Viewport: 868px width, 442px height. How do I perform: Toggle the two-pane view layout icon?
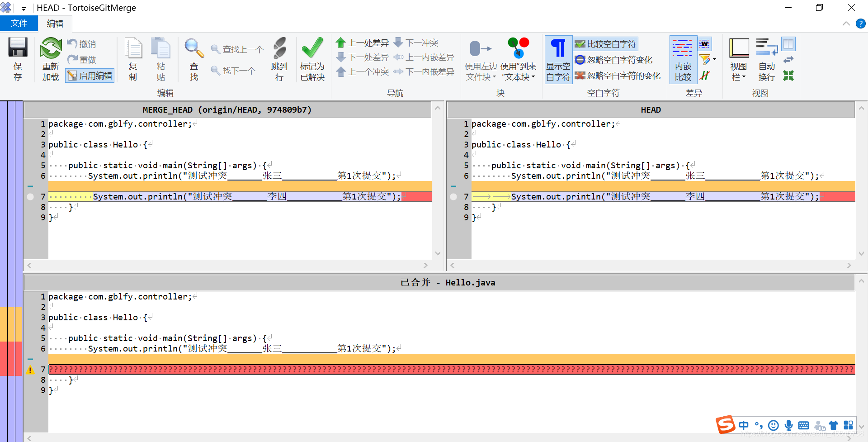[788, 44]
